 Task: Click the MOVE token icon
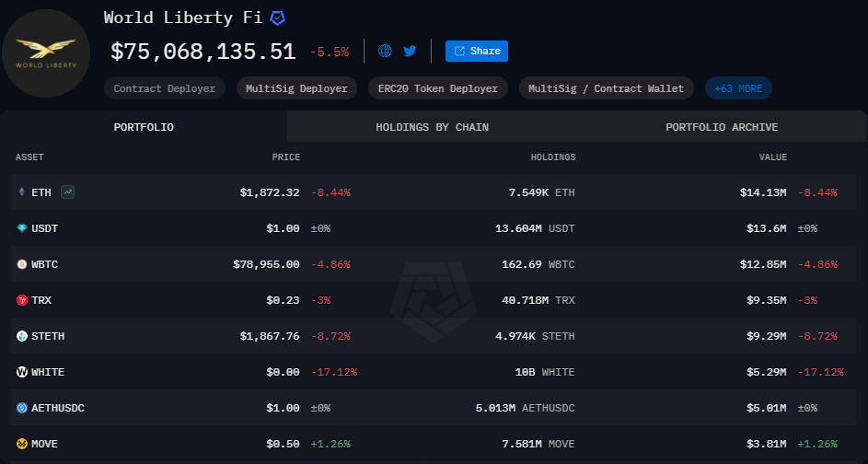point(22,444)
